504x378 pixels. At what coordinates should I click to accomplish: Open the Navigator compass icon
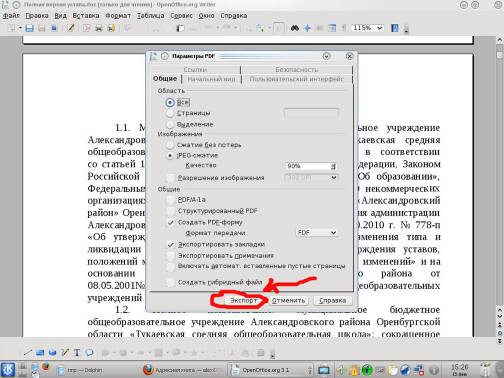coord(307,28)
